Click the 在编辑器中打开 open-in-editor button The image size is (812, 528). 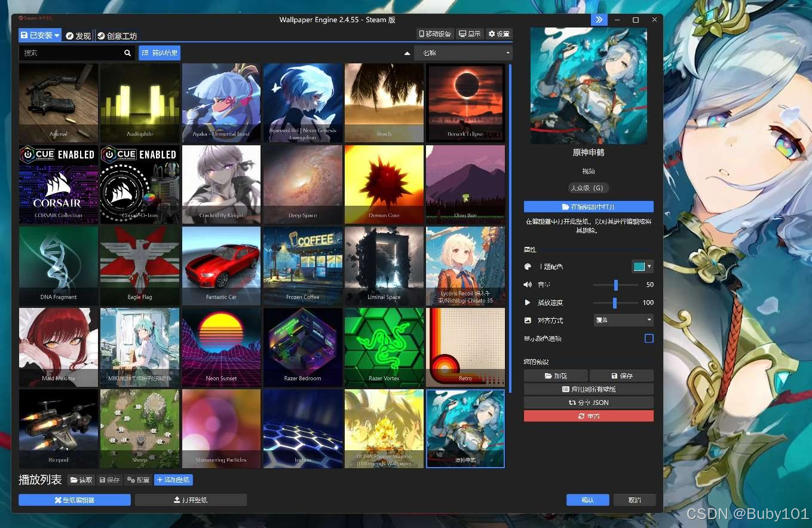click(589, 207)
